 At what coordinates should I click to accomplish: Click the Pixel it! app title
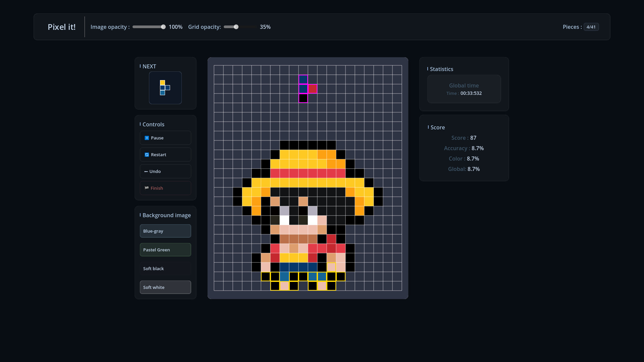(x=62, y=27)
